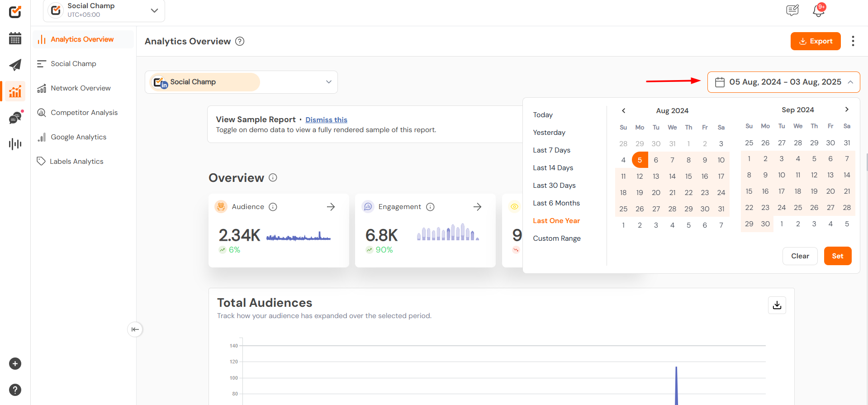Image resolution: width=868 pixels, height=405 pixels.
Task: Click the Audience 2.34K value
Action: coord(239,235)
